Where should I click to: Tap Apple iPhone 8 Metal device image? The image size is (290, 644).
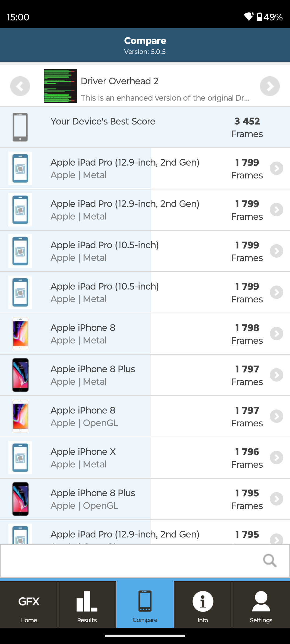tap(20, 334)
